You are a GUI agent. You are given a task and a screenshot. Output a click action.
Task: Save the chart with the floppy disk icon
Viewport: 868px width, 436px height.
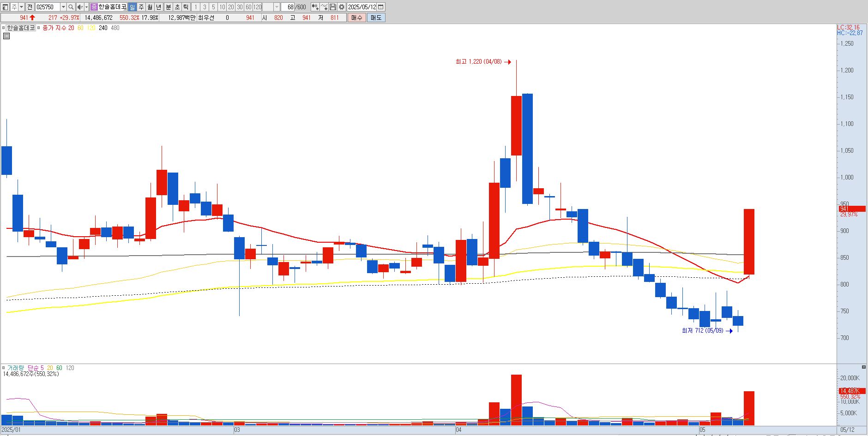[333, 7]
